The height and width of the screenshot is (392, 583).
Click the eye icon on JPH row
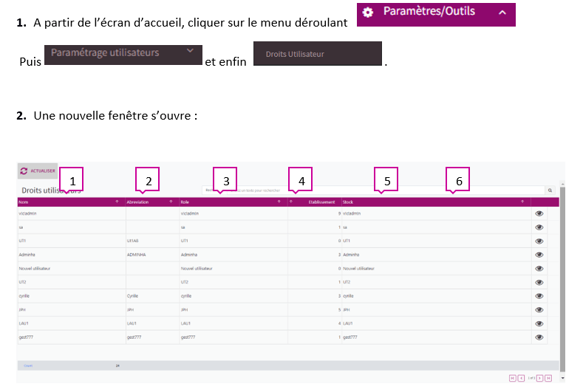click(x=539, y=310)
